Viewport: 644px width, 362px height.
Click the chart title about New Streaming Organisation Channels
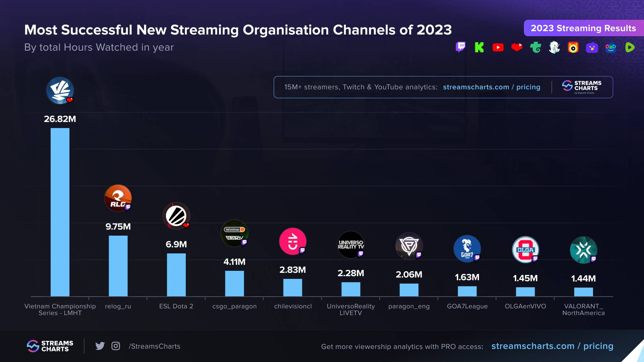(238, 30)
